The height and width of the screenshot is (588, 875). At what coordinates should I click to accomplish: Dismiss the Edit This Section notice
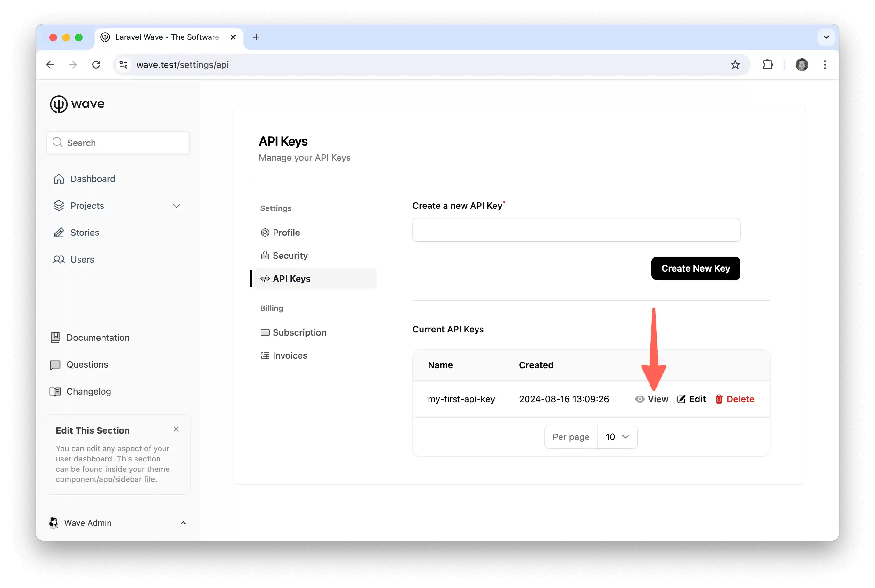coord(176,429)
